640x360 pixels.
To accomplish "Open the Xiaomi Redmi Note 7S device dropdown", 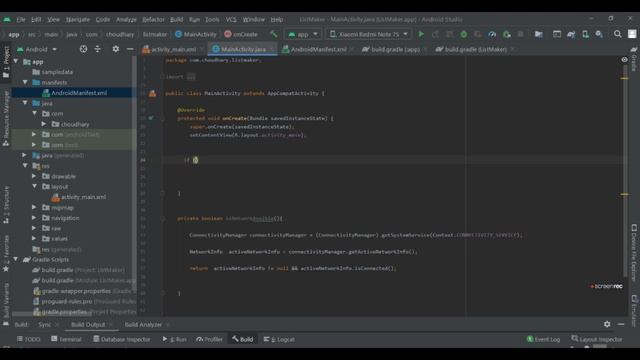I will coord(368,34).
